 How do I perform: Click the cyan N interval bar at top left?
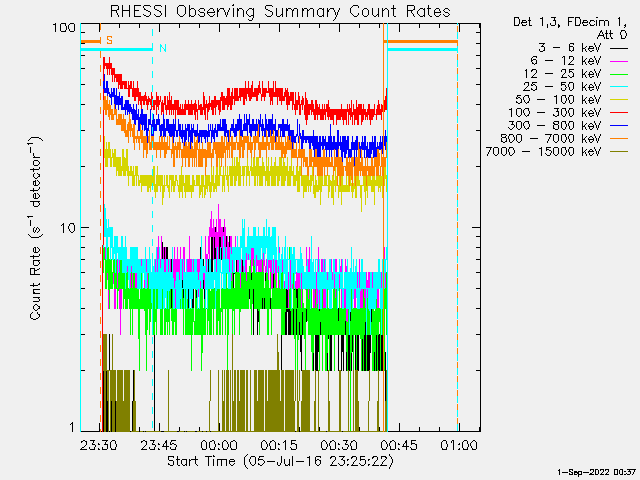point(116,49)
